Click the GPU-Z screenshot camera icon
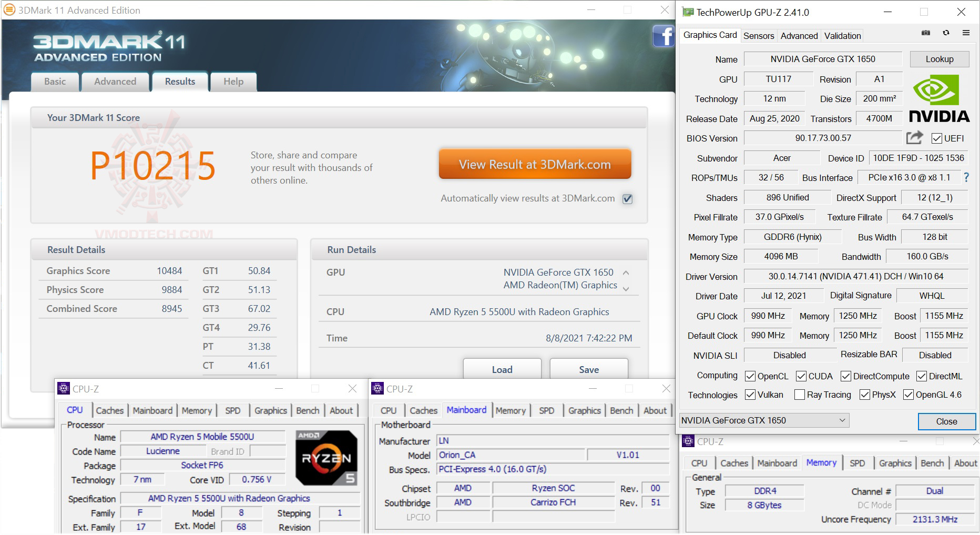The image size is (980, 535). (926, 33)
